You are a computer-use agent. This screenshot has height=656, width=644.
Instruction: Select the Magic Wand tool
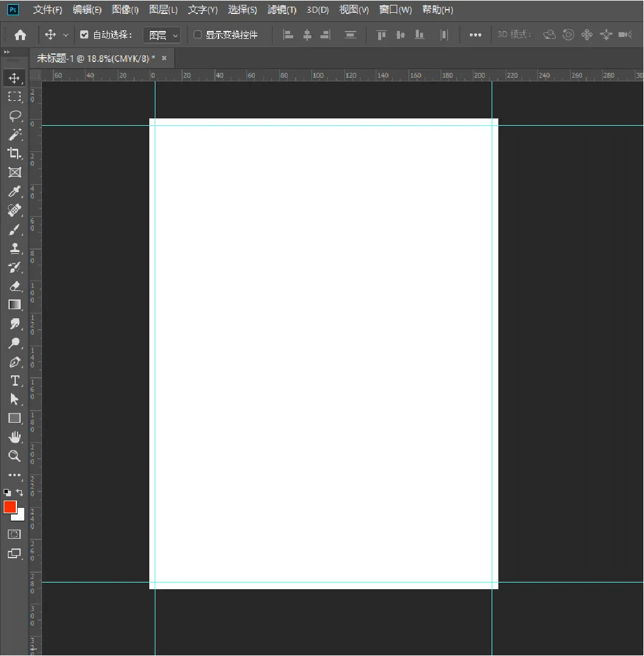coord(15,135)
